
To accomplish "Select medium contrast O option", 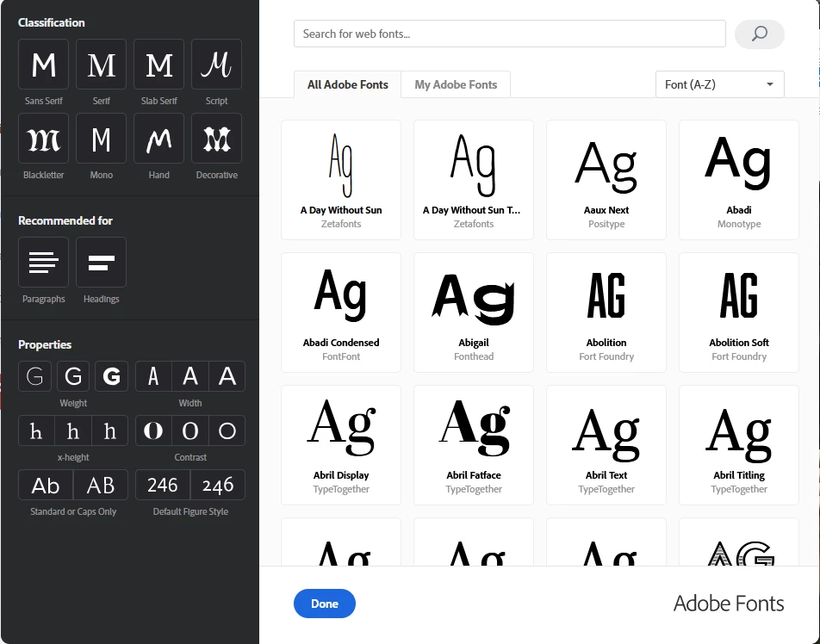I will [x=190, y=430].
